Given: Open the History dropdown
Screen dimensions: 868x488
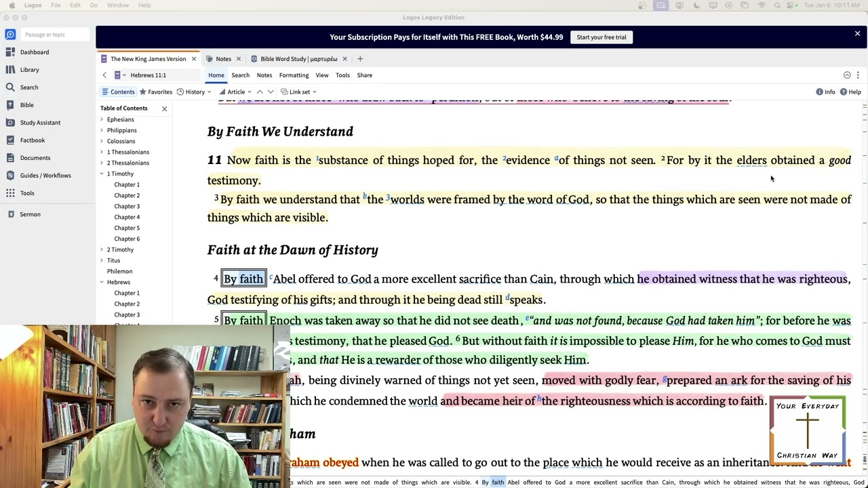Looking at the screenshot, I should click(x=194, y=91).
